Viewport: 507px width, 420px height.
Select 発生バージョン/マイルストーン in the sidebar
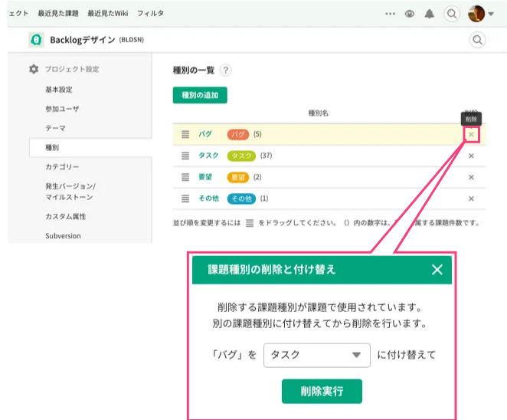point(70,192)
